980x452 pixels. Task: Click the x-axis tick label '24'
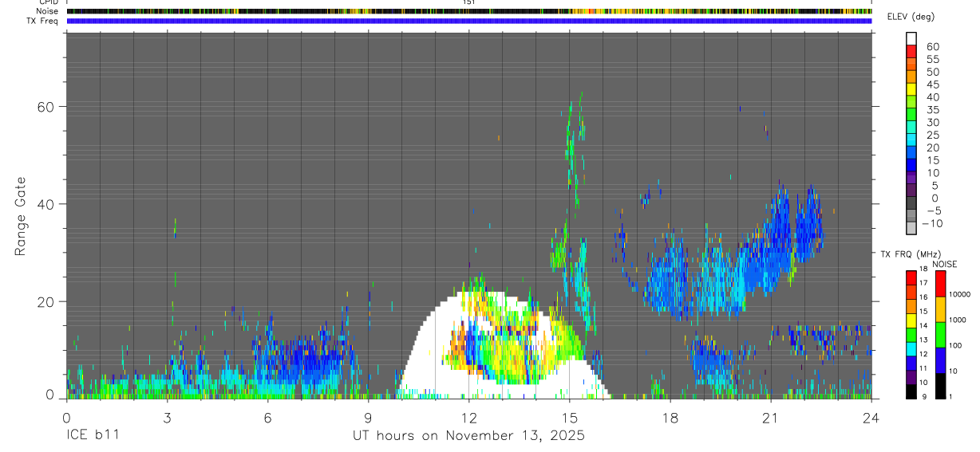871,417
